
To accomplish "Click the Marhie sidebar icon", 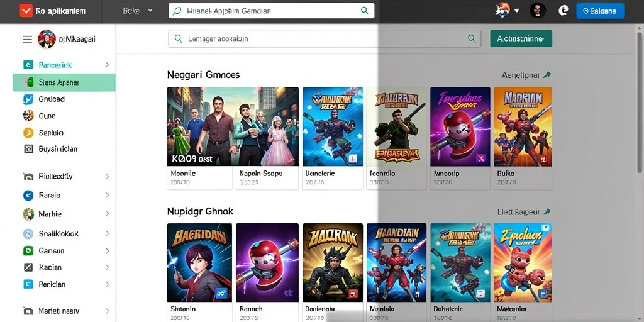I will pyautogui.click(x=28, y=214).
